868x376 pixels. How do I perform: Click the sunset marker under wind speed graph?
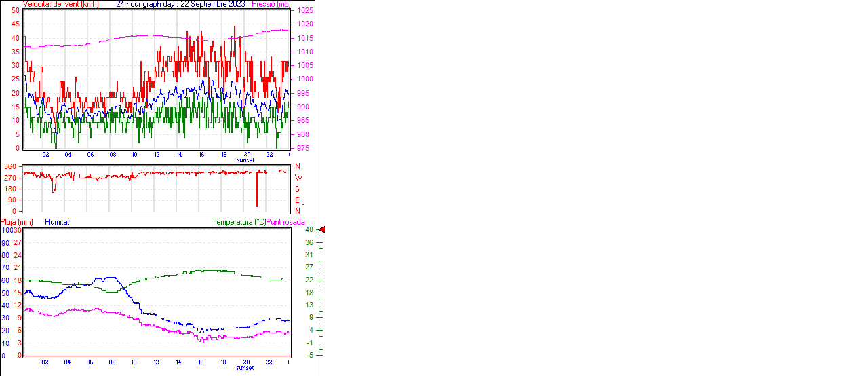click(x=245, y=160)
